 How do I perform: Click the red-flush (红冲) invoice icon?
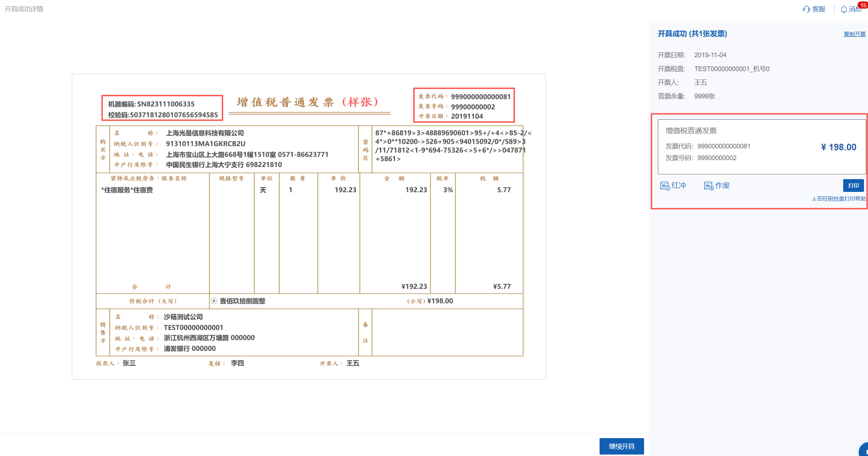(665, 186)
